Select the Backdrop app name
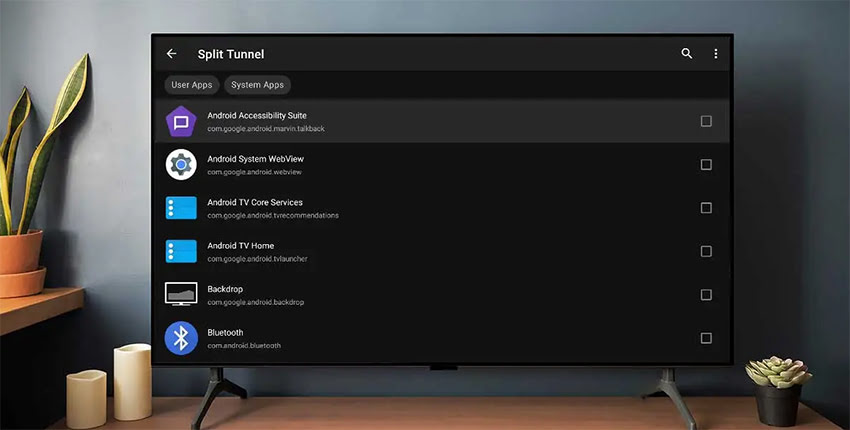 tap(225, 289)
